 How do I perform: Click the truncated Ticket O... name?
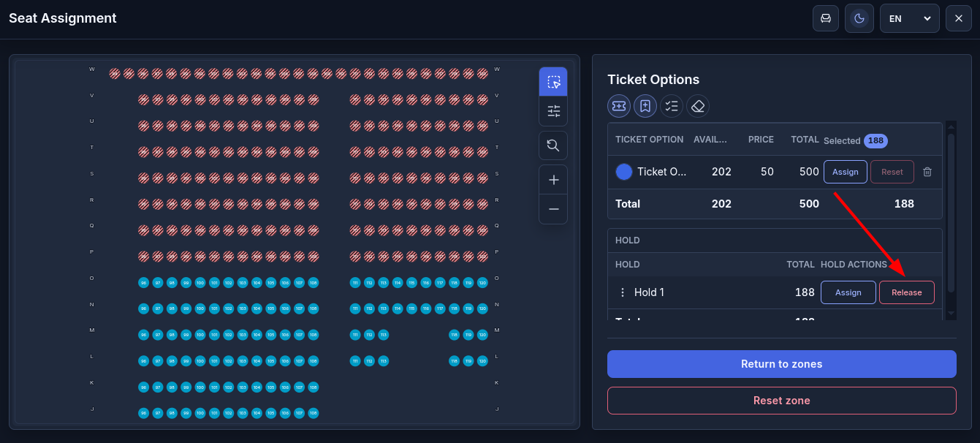pyautogui.click(x=662, y=172)
